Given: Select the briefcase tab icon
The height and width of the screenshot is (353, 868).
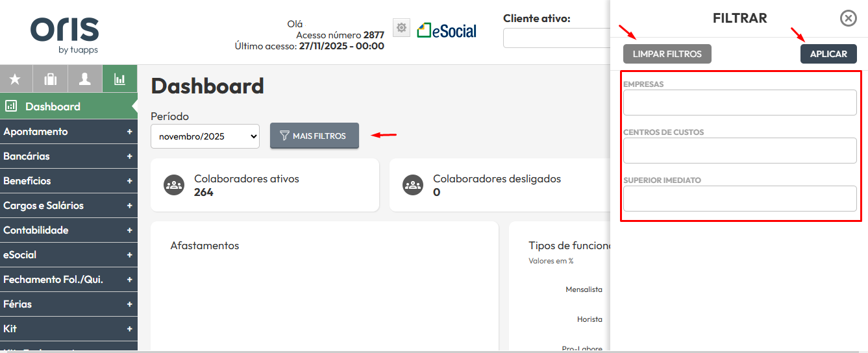Looking at the screenshot, I should [50, 79].
